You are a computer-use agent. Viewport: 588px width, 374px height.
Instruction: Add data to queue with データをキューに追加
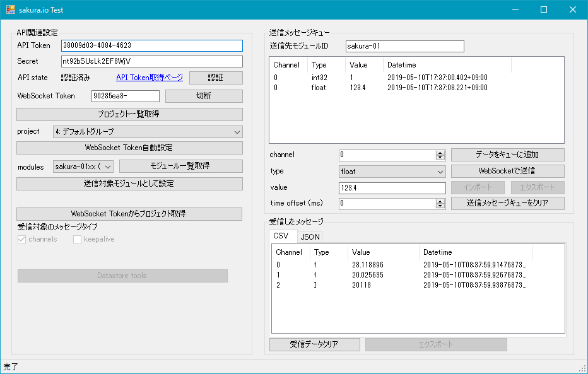507,155
